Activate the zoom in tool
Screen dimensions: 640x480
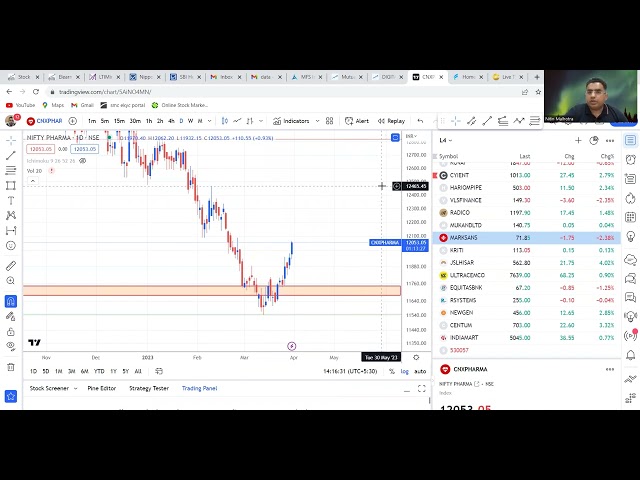point(11,280)
